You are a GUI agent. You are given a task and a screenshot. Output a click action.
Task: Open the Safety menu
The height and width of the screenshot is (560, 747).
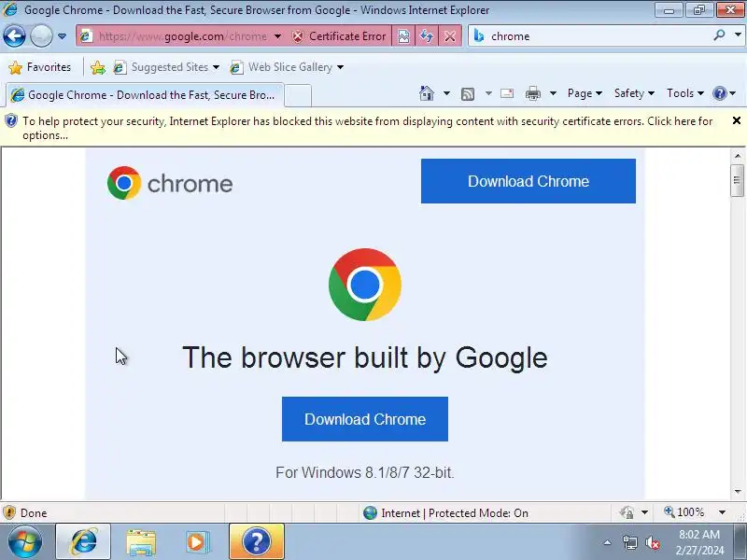(x=634, y=93)
